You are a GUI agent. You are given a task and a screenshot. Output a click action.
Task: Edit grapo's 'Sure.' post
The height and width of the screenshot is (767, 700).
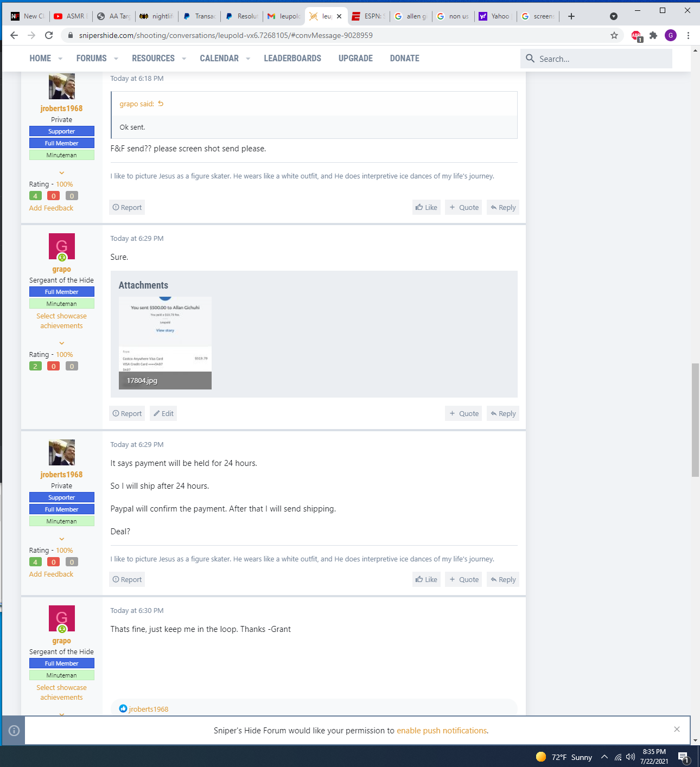tap(164, 413)
